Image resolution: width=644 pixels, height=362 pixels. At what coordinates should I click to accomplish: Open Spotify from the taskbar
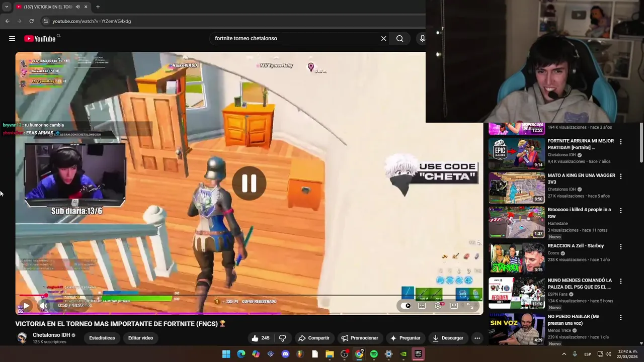click(374, 354)
